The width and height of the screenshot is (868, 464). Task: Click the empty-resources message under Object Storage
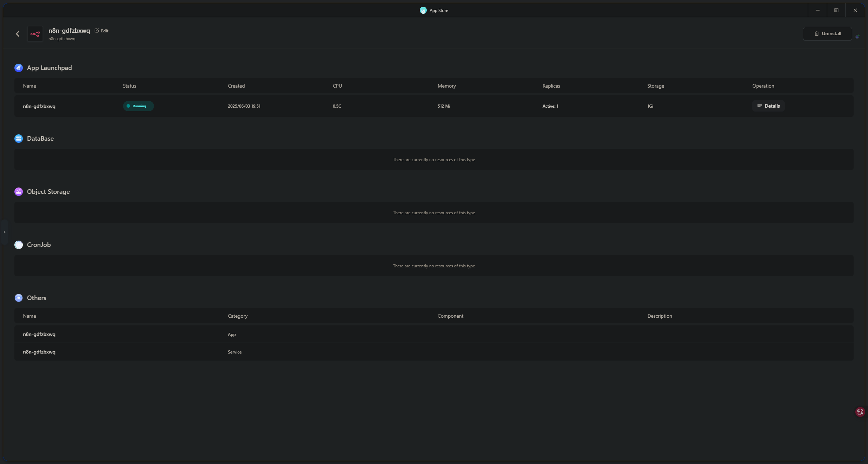click(434, 213)
